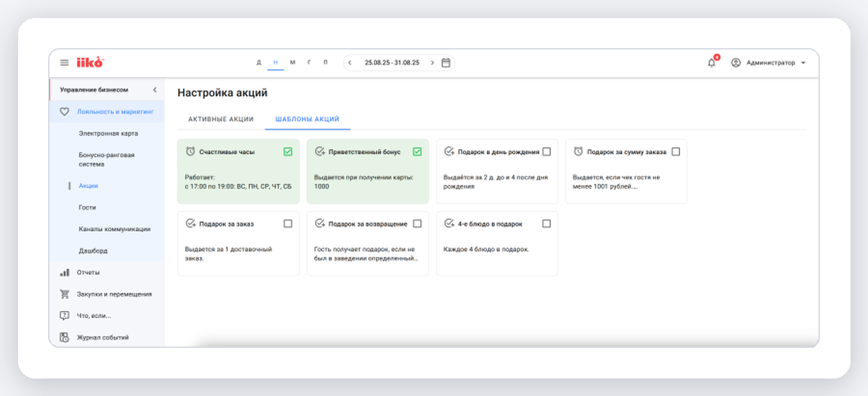Viewport: 868px width, 396px height.
Task: Select the П period option
Action: coord(325,63)
